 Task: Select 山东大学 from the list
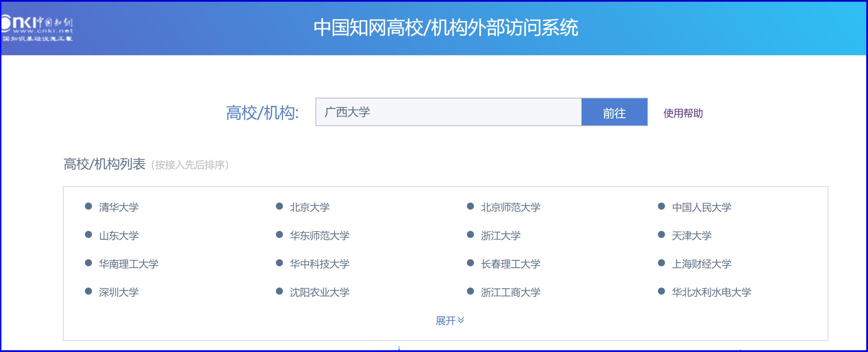(x=119, y=235)
